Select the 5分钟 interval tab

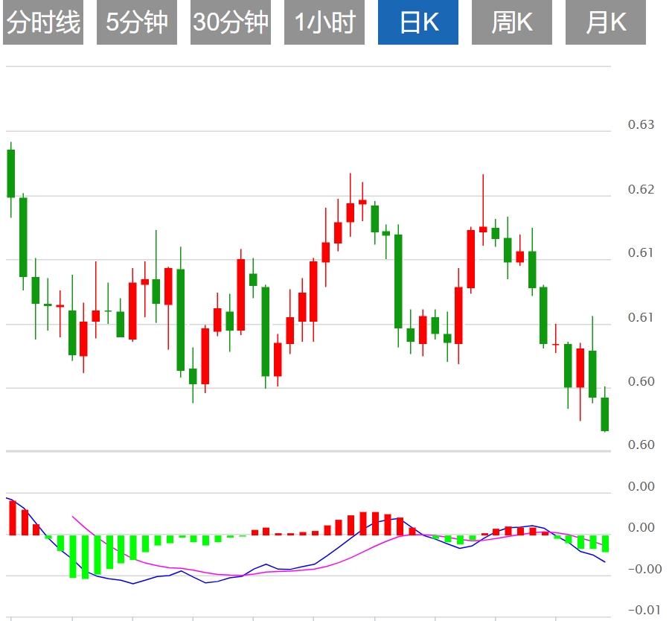click(x=137, y=22)
